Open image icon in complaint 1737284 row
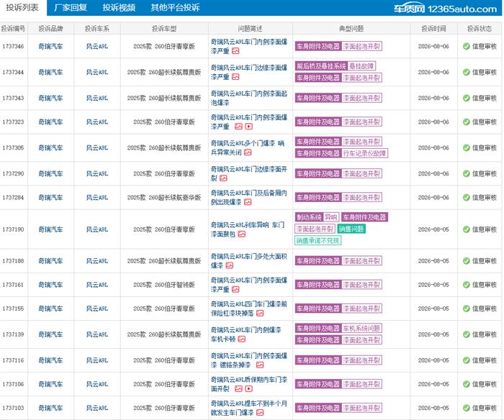The height and width of the screenshot is (420, 504). 248,202
